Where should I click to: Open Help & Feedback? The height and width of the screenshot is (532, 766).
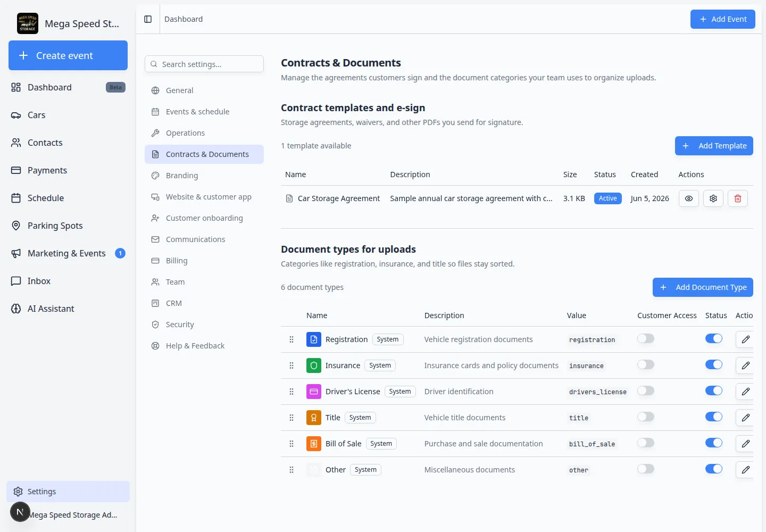[204, 346]
